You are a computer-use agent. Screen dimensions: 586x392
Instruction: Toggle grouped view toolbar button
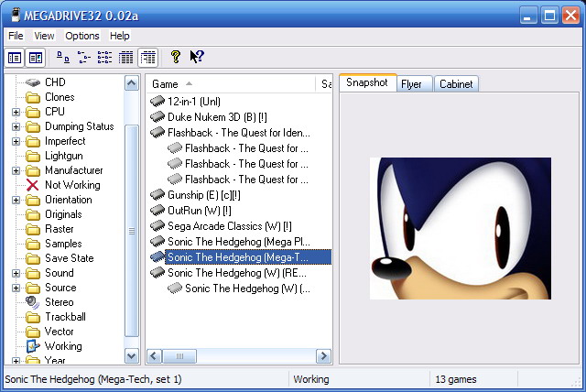[148, 58]
